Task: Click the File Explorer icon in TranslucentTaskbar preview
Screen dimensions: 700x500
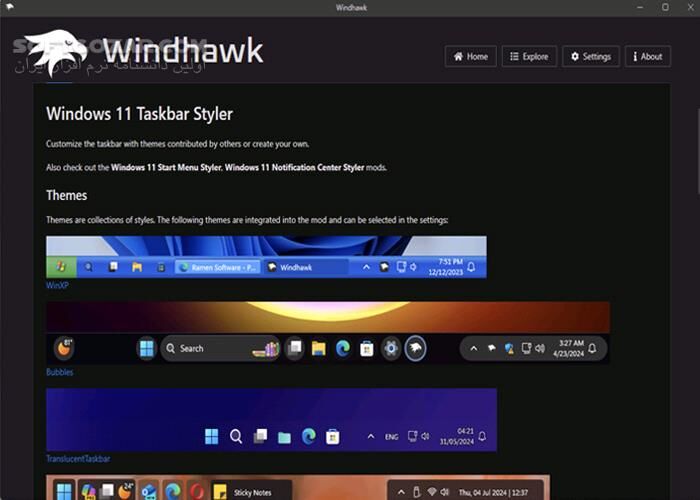Action: (284, 437)
